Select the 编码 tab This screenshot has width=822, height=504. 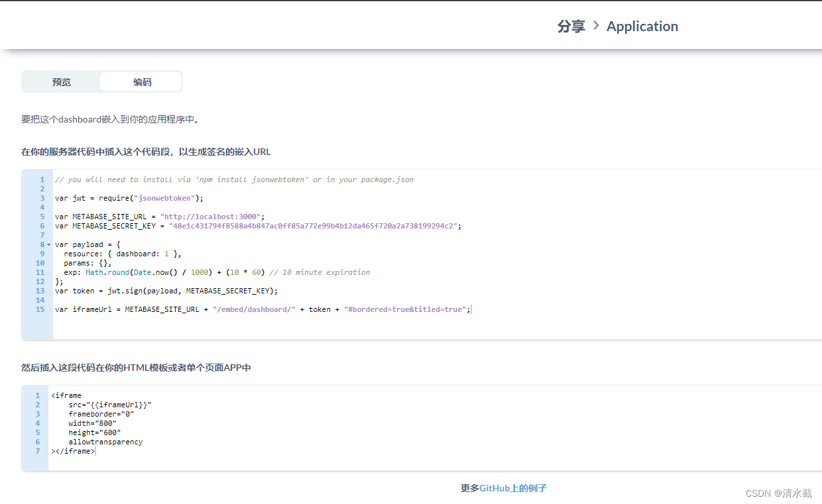coord(142,82)
